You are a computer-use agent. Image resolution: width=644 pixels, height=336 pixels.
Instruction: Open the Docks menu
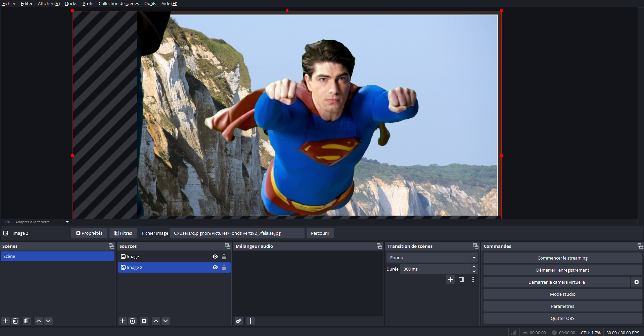pyautogui.click(x=71, y=3)
